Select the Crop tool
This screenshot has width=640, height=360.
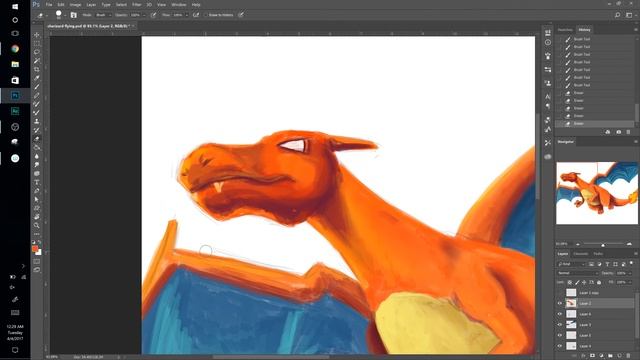click(x=37, y=69)
